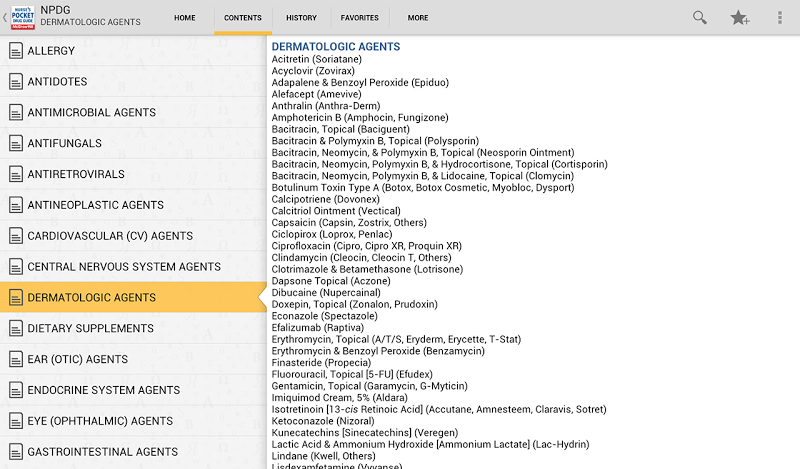Viewport: 800px width, 469px height.
Task: Click document icon beside ENDOCRINE SYSTEM AGENTS
Action: (x=16, y=390)
